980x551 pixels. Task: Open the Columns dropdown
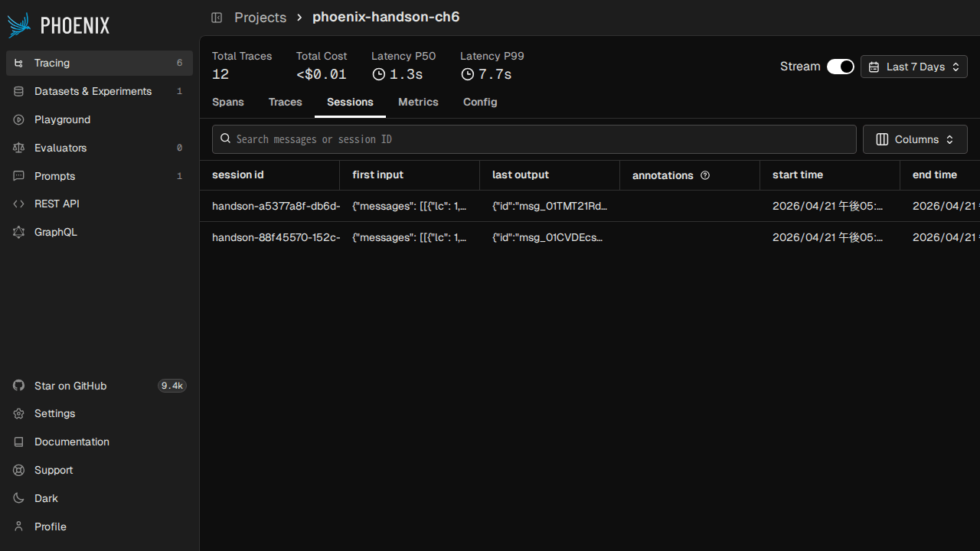(x=915, y=140)
